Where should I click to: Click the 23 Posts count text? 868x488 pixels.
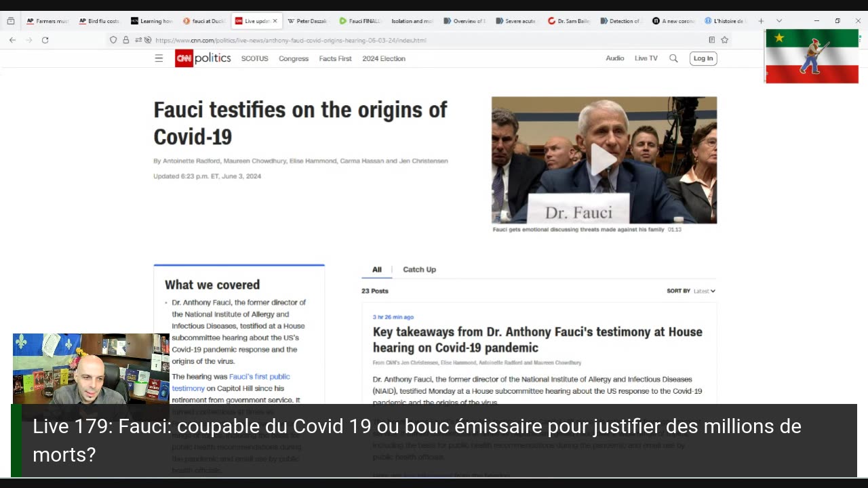(x=375, y=291)
